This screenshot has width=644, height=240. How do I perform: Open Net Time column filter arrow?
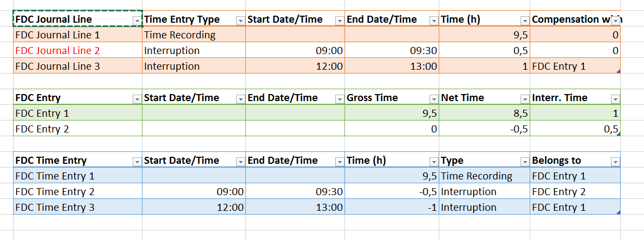pyautogui.click(x=524, y=99)
